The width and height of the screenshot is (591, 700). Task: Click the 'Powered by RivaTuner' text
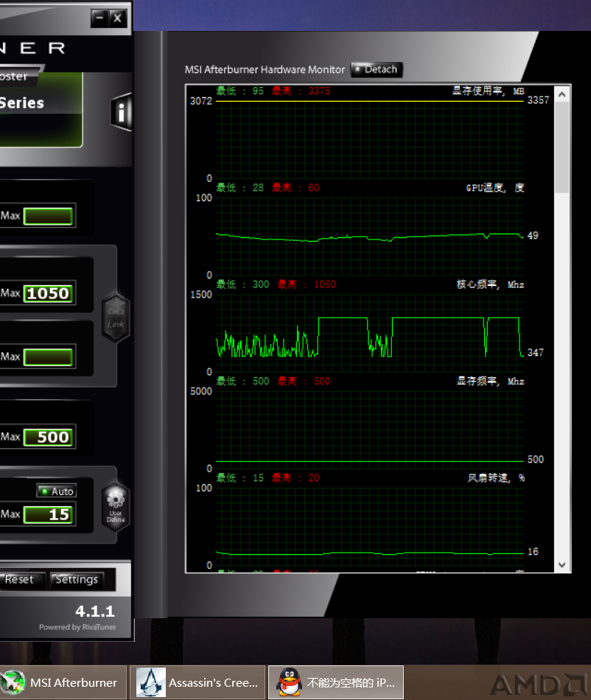[x=77, y=627]
